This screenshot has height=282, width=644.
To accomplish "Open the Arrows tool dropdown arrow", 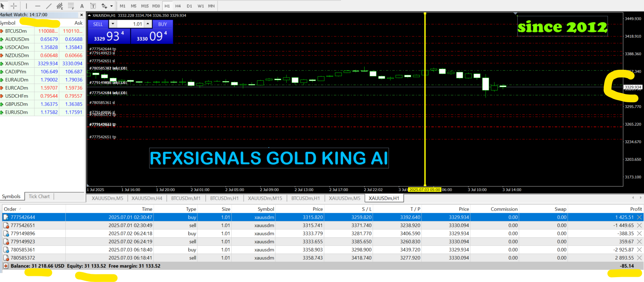I will [x=111, y=6].
